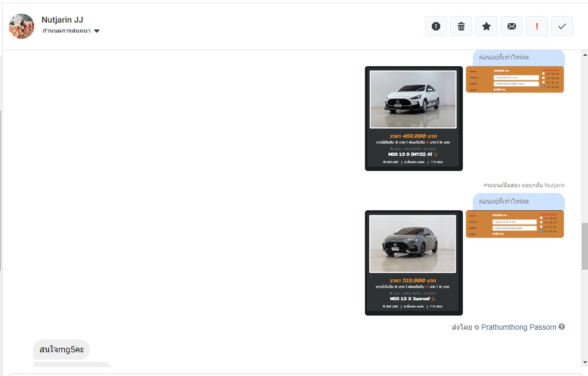Mark conversation unread via envelope icon

point(512,26)
